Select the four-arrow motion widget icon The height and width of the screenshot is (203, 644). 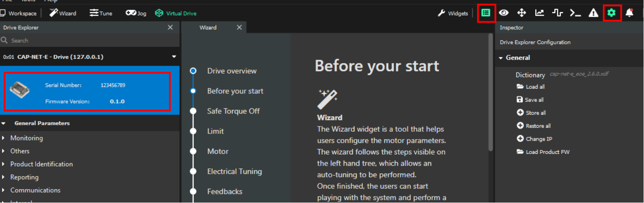click(522, 13)
